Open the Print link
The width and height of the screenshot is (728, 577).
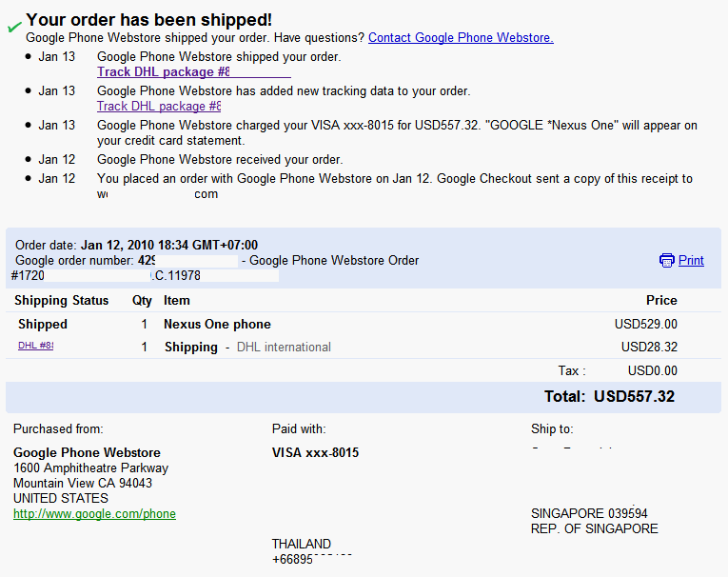[691, 261]
